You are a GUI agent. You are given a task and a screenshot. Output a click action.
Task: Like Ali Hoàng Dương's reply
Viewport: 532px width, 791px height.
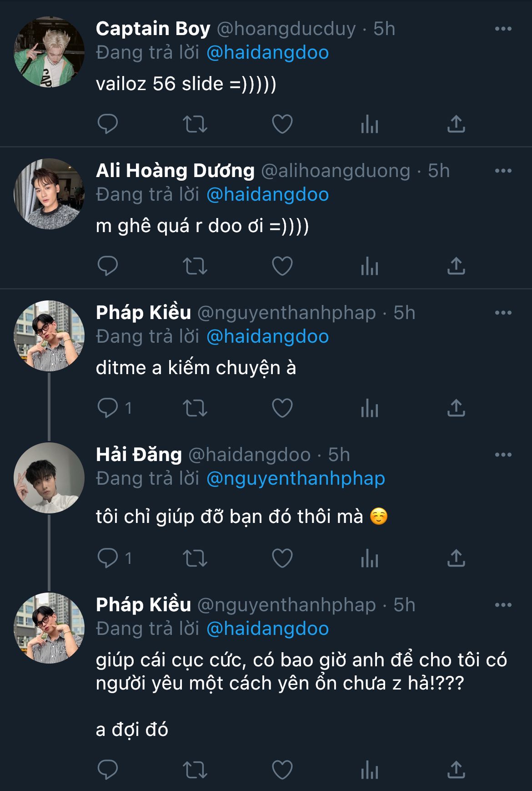click(282, 266)
